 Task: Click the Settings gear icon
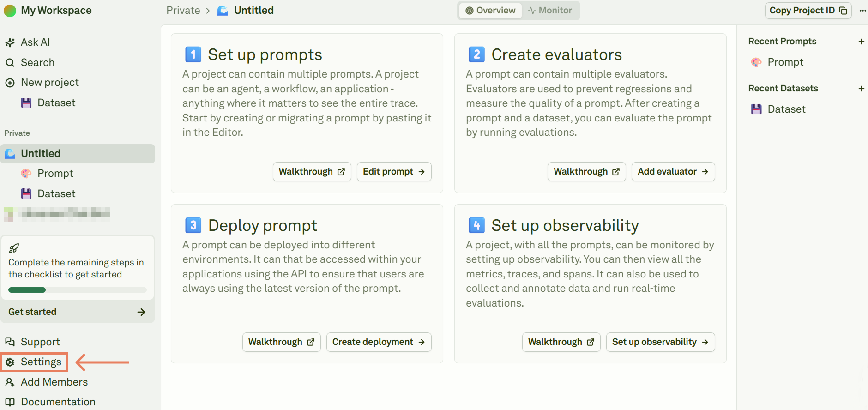10,362
